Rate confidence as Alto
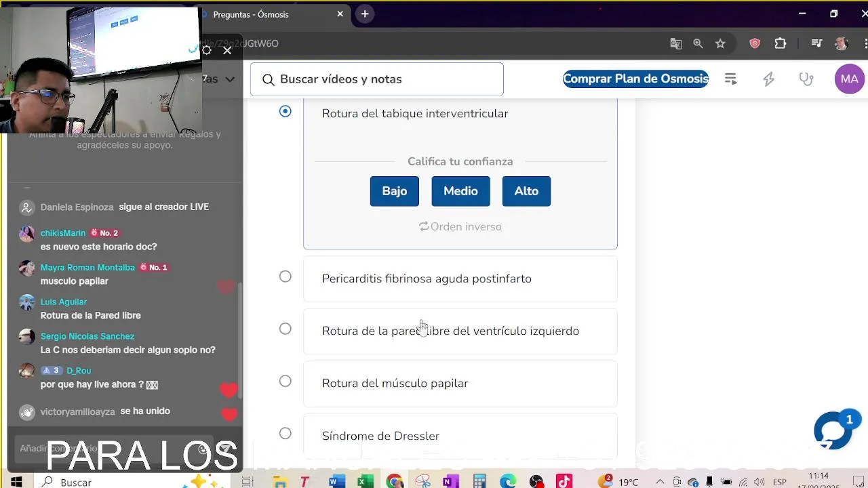This screenshot has height=488, width=868. click(526, 191)
